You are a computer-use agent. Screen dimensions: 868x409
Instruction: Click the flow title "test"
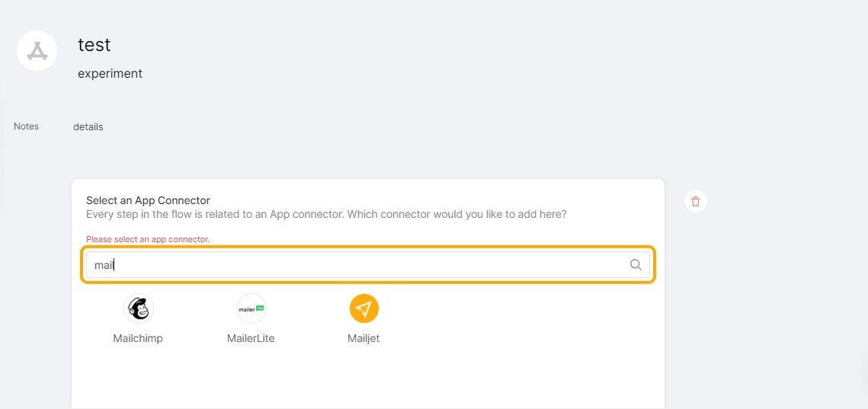(94, 44)
